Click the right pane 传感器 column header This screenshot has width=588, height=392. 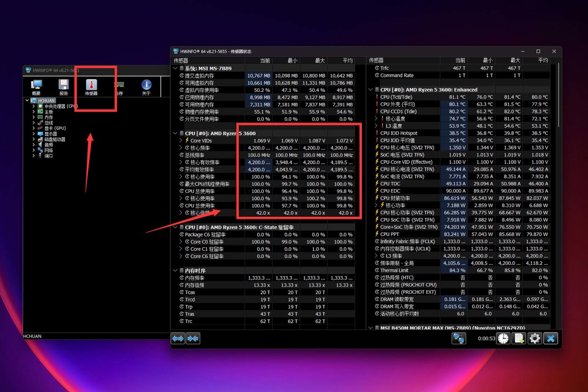(403, 61)
